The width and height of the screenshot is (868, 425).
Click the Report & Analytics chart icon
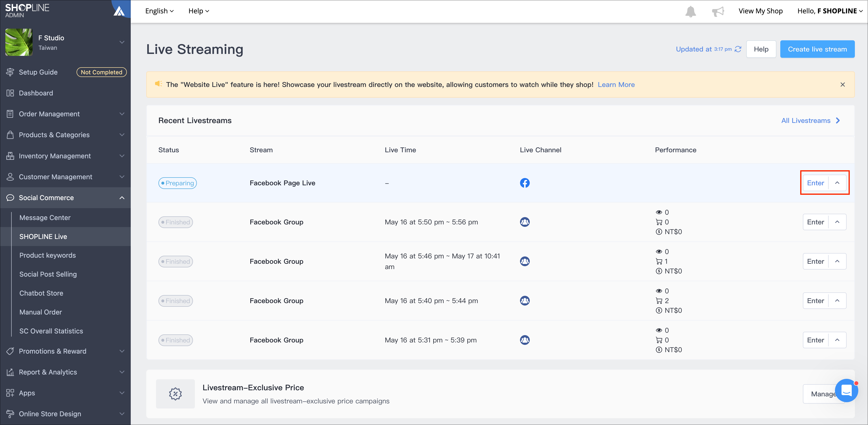point(10,372)
